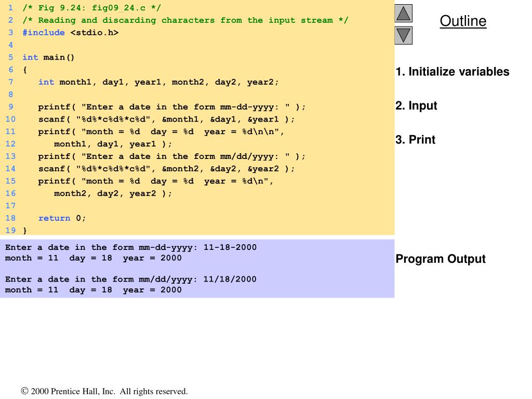Click the 'Reading and discarding characters' comment
Screen dimensions: 532x399
(x=185, y=20)
